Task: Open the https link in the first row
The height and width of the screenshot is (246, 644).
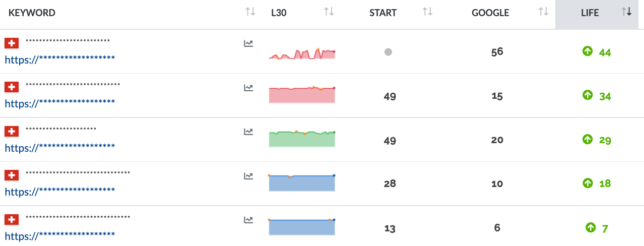Action: tap(60, 59)
